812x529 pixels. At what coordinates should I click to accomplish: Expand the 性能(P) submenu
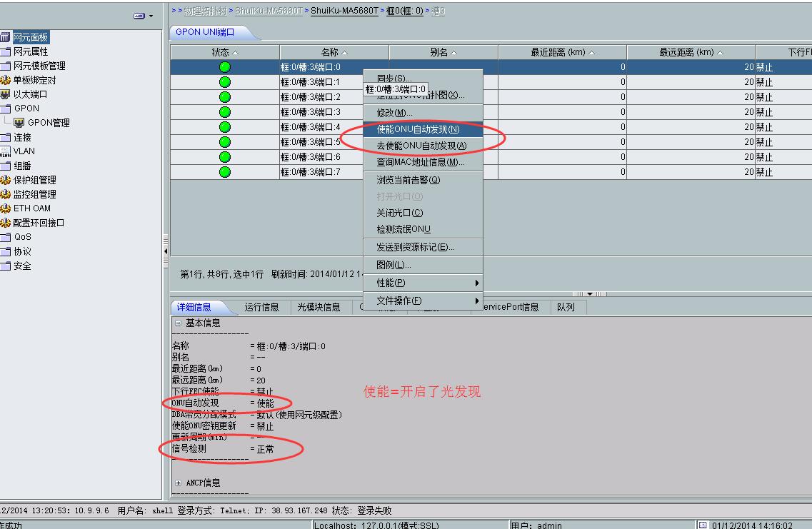423,283
